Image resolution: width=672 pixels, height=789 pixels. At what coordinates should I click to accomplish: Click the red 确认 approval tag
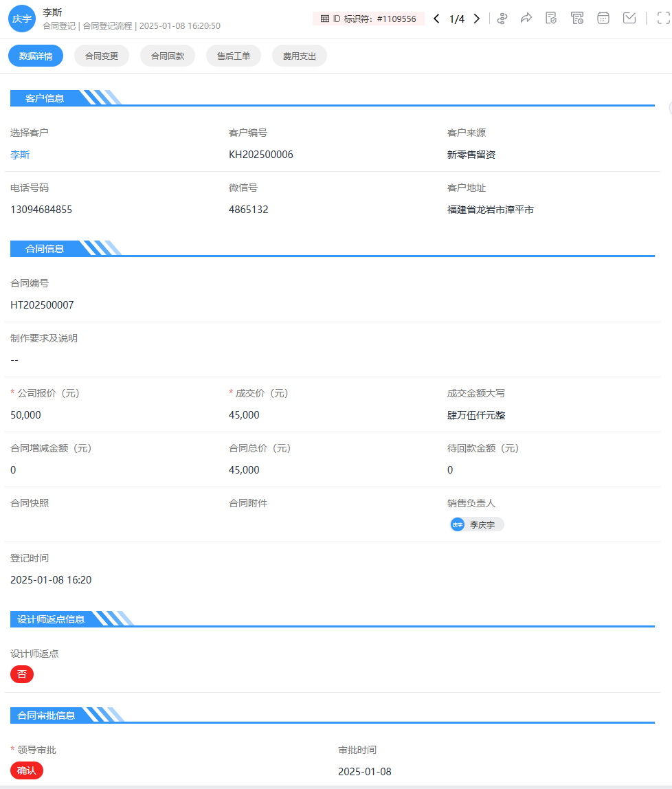27,770
